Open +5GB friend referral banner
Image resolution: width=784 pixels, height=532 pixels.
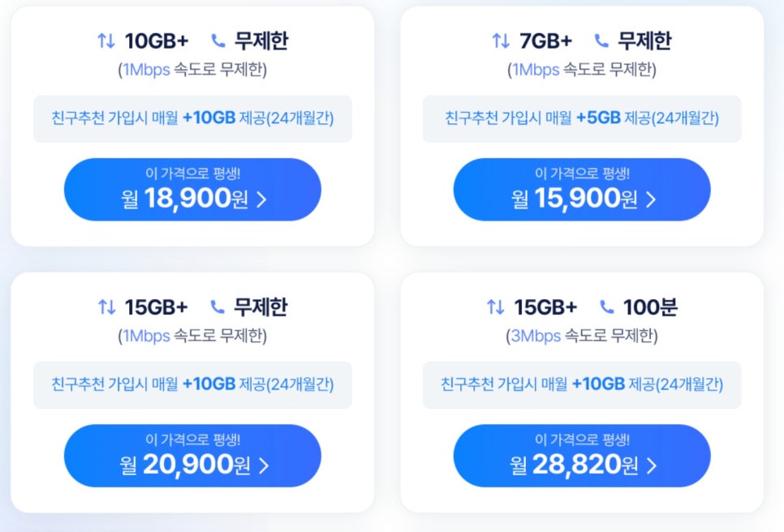[582, 118]
